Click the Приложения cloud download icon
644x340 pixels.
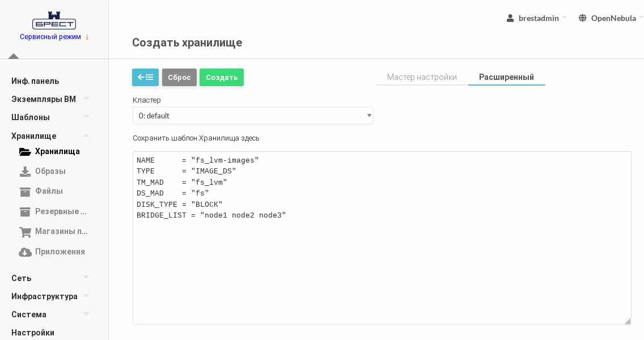[x=25, y=252]
